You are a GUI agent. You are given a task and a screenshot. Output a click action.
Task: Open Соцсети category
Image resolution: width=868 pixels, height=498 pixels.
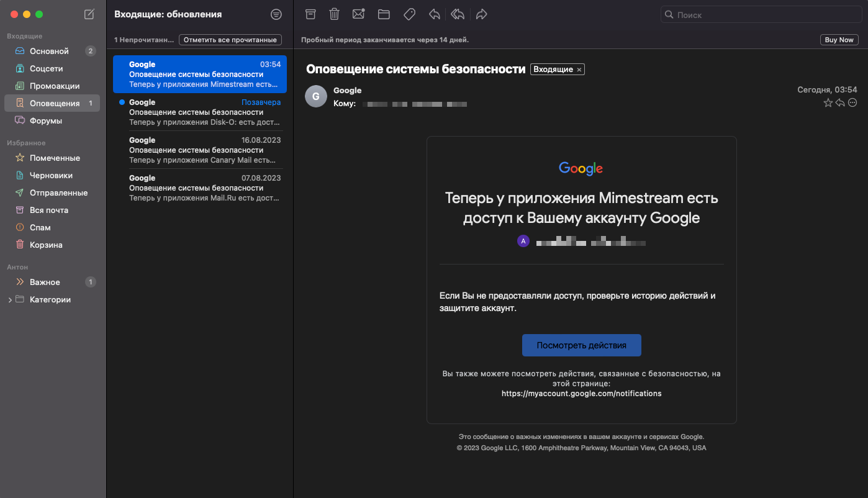click(x=52, y=68)
